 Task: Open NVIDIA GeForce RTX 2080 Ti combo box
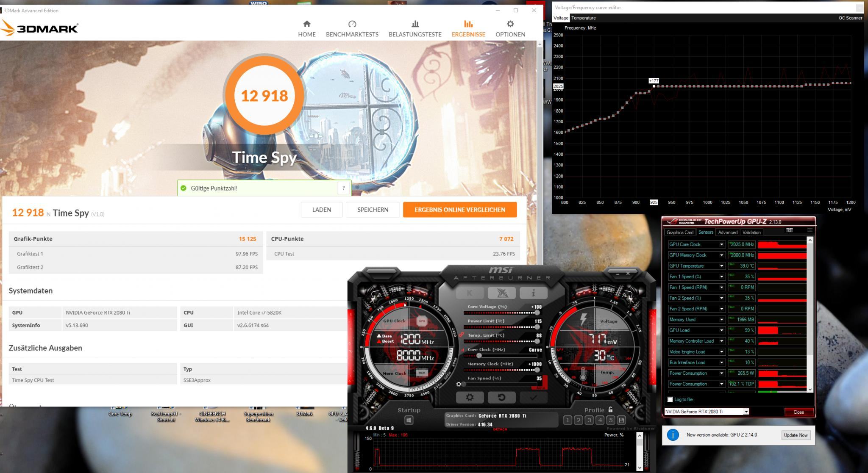[x=706, y=412]
